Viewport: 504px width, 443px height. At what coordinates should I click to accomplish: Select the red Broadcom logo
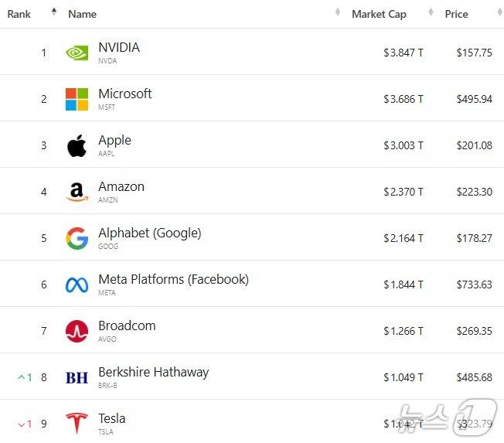(x=77, y=331)
